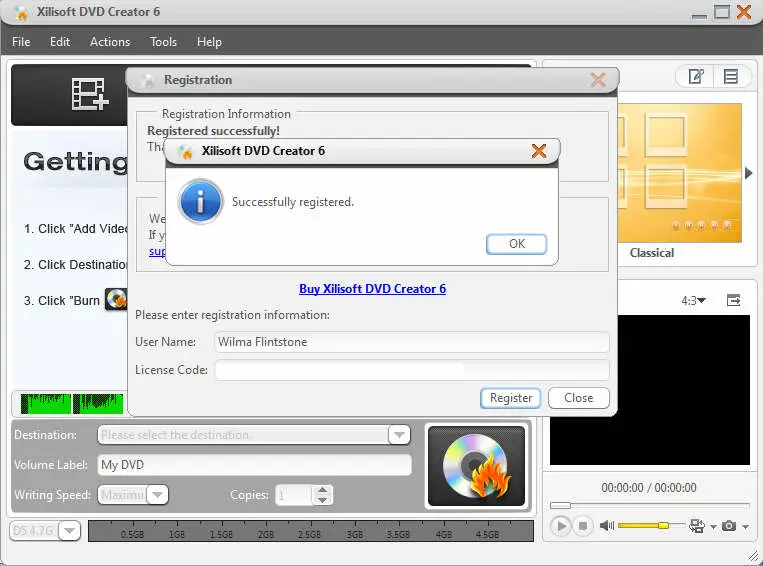The image size is (763, 566).
Task: Click the 00:00:00 / 00:00:00 time display
Action: [x=649, y=488]
